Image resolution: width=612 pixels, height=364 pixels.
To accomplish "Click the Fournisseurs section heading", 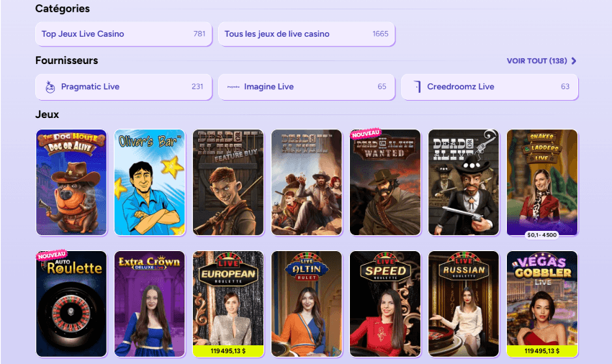I will coord(67,60).
